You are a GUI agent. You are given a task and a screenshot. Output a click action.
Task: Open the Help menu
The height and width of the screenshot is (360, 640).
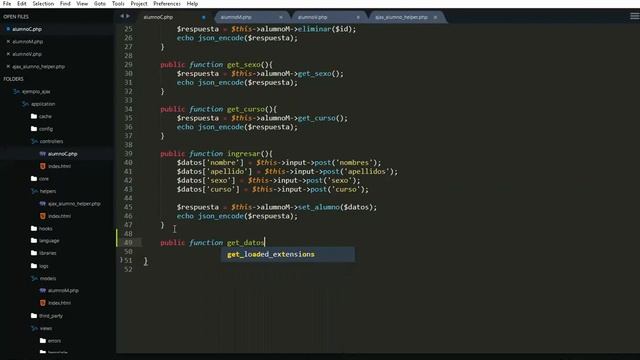192,4
